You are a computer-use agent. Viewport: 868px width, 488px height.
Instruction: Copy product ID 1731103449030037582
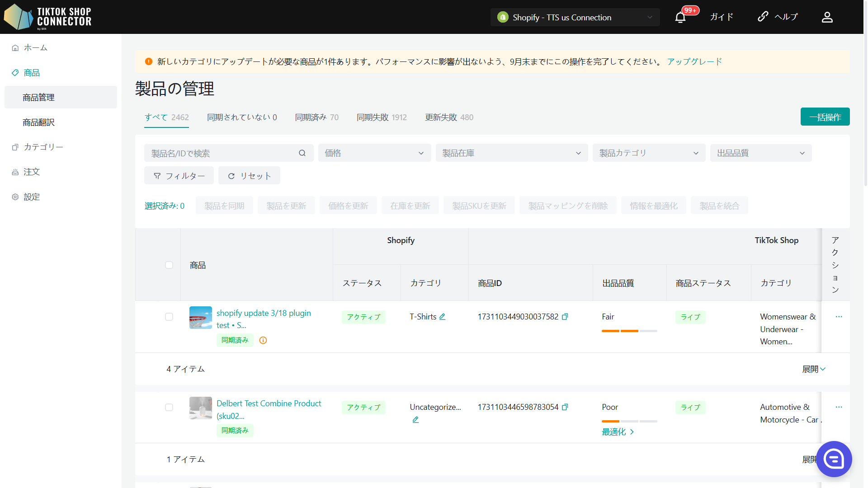[x=565, y=317]
